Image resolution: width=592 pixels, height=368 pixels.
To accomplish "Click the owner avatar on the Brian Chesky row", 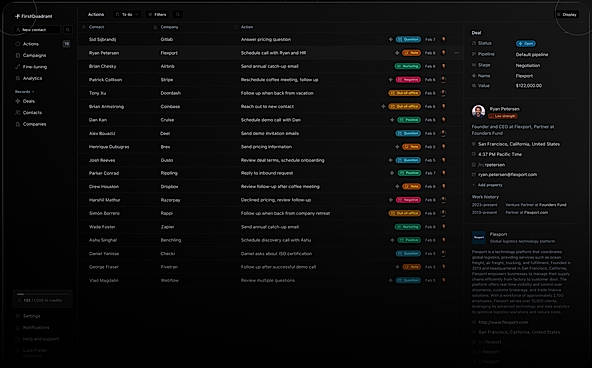I will [444, 66].
